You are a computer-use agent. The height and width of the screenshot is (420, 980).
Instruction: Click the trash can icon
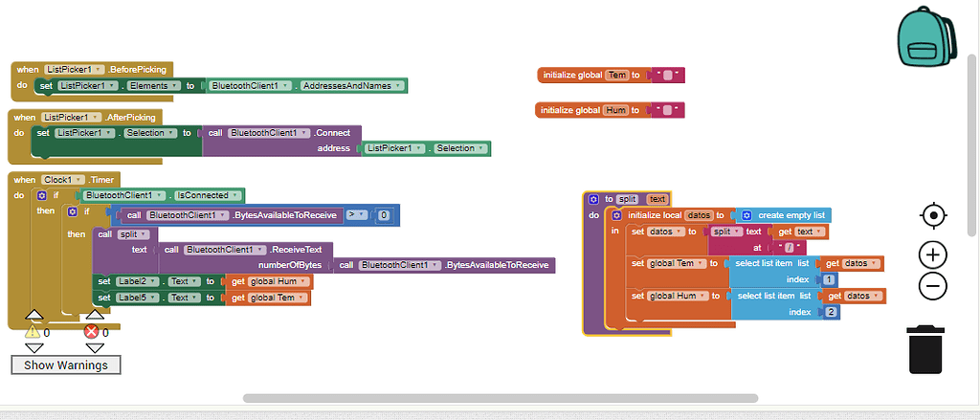(924, 349)
